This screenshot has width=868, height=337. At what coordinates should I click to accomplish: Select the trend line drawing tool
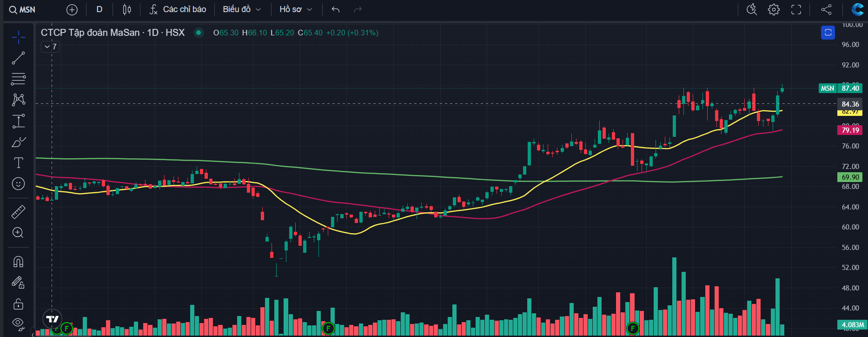[x=19, y=58]
